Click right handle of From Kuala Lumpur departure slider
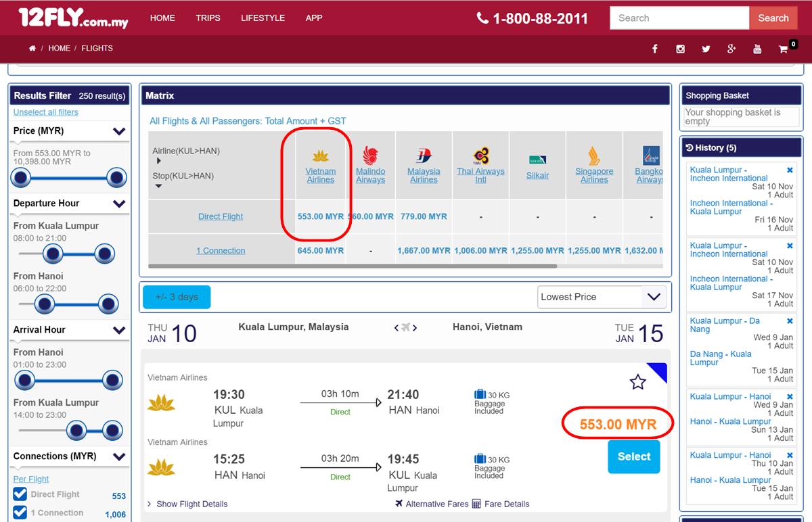This screenshot has height=522, width=812. click(x=104, y=254)
